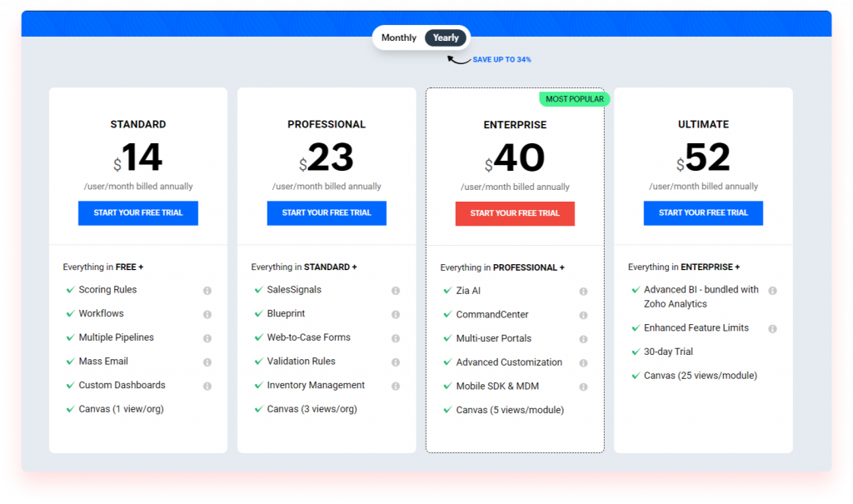This screenshot has width=853, height=504.
Task: Click the info icon next to Scoring Rules
Action: pyautogui.click(x=207, y=291)
